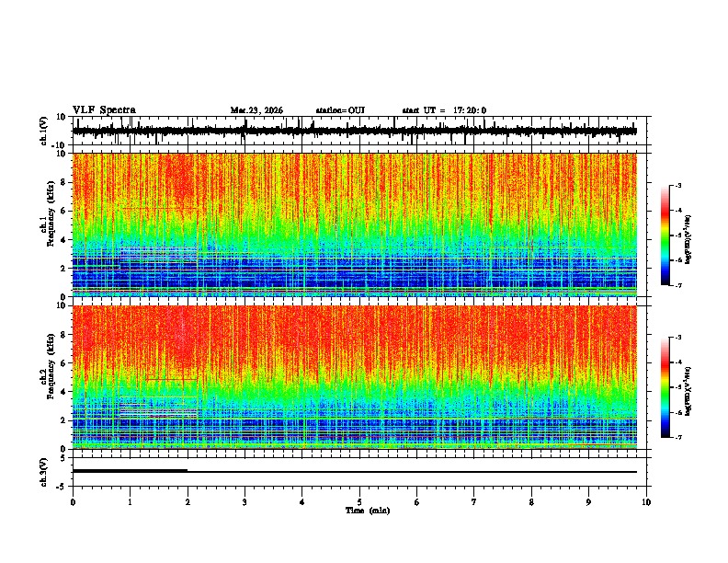Click the '-5' tick on ch.3(V) axis
This screenshot has width=728, height=563.
(x=62, y=487)
